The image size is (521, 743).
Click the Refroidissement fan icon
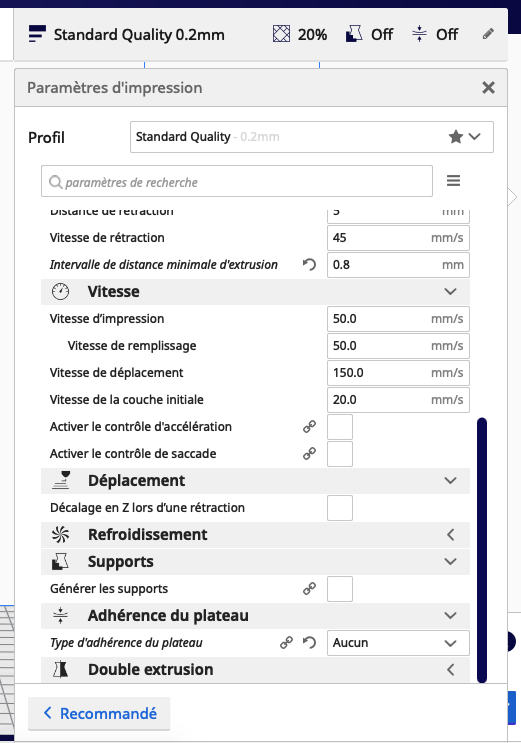coord(60,535)
